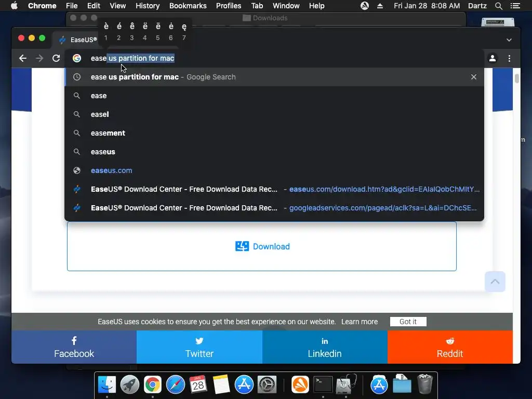Open the easeus.com/download.htm Download Center suggestion
The image size is (532, 399).
[x=274, y=189]
